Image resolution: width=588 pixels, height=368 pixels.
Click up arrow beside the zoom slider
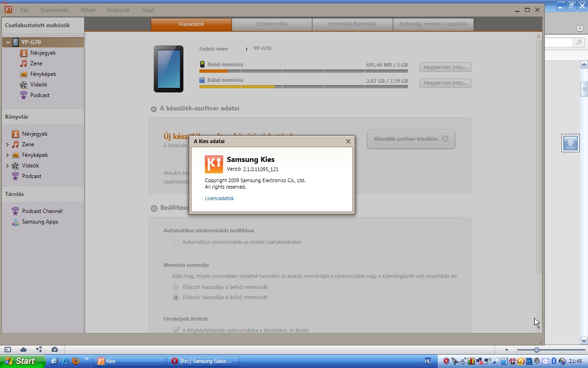(507, 350)
